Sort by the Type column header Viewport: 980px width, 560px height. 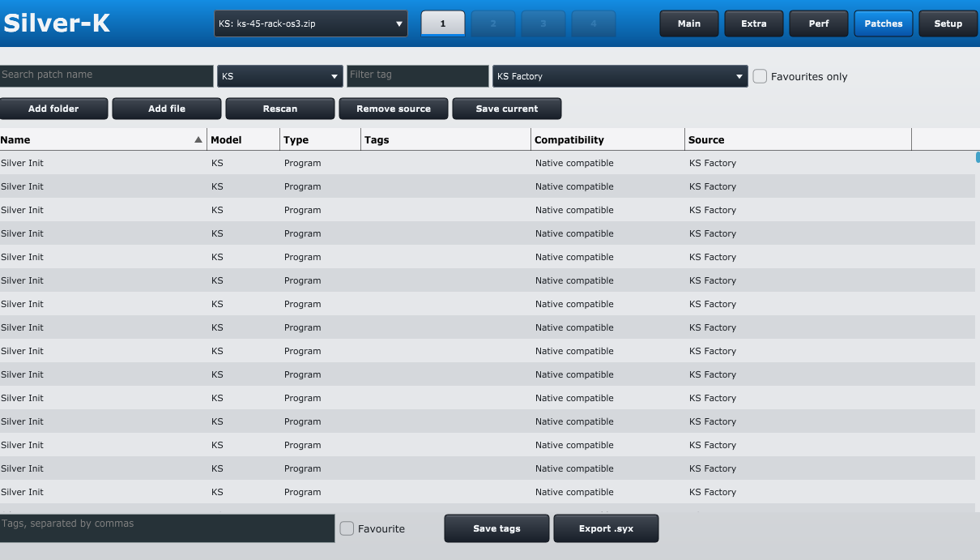click(x=320, y=139)
